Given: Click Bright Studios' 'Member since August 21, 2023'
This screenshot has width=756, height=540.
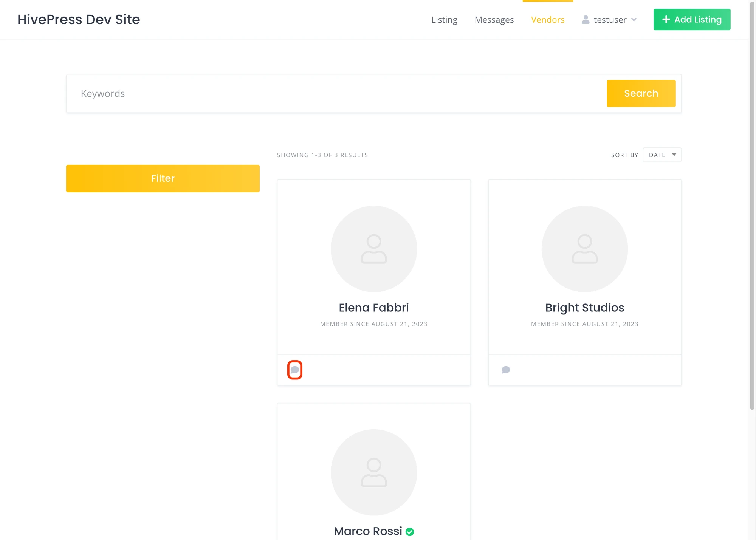Looking at the screenshot, I should [x=585, y=324].
